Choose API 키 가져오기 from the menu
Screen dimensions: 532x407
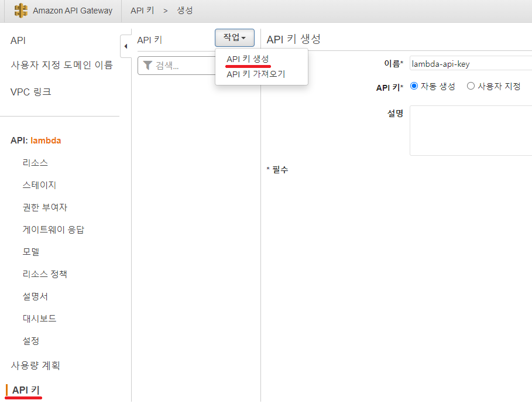point(256,74)
